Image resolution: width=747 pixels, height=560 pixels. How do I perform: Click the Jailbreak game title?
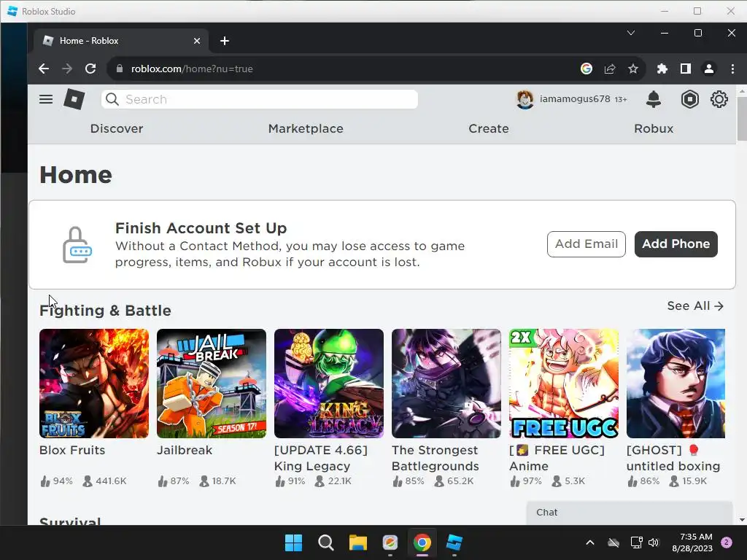(x=185, y=450)
